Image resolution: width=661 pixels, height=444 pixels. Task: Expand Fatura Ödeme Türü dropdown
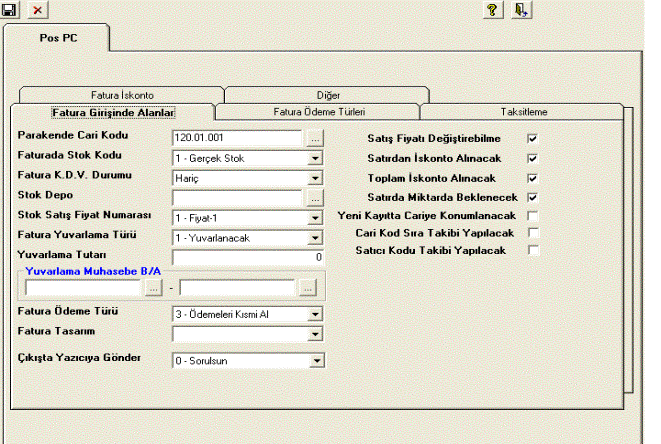point(315,314)
